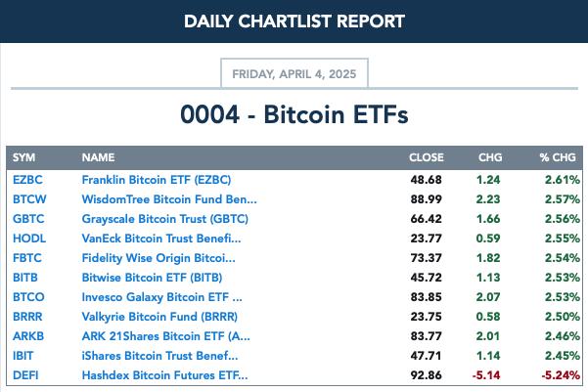Click the GBTC symbol link
Viewport: 588px width, 392px height.
tap(28, 219)
